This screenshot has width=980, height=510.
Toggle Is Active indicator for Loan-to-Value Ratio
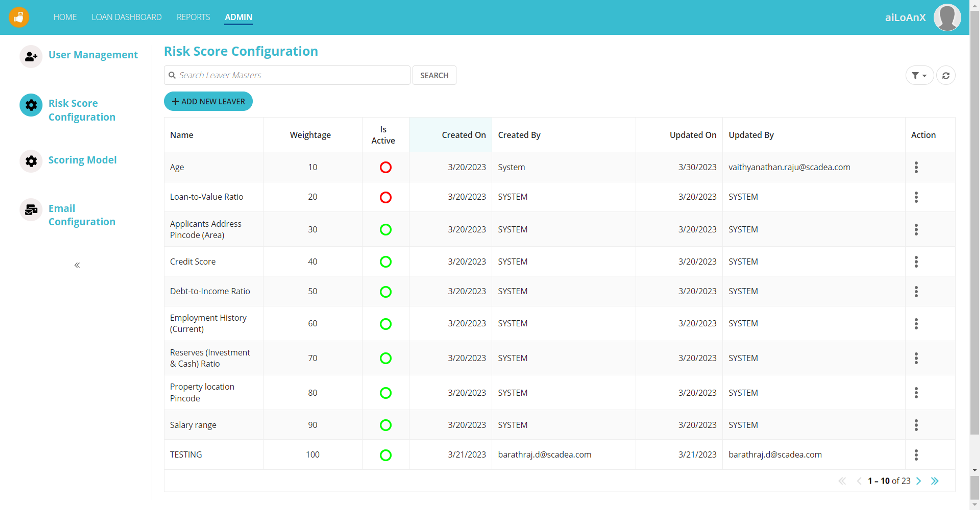pos(385,197)
